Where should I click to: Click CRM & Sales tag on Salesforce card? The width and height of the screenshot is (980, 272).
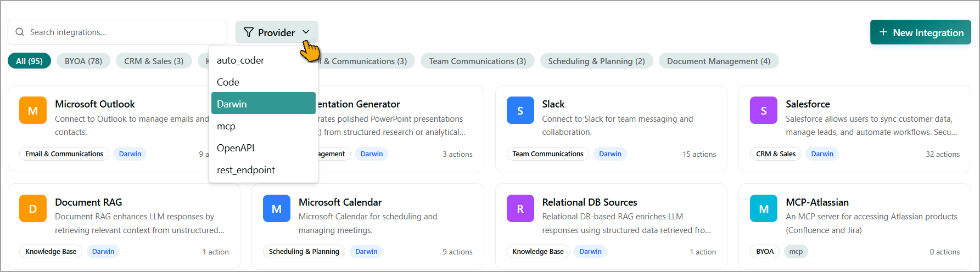776,154
